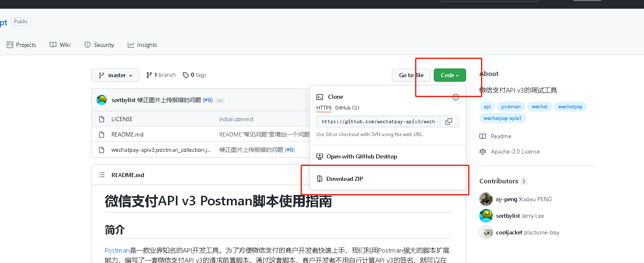The image size is (644, 263).
Task: Select the HTTPS clone tab
Action: coord(324,108)
